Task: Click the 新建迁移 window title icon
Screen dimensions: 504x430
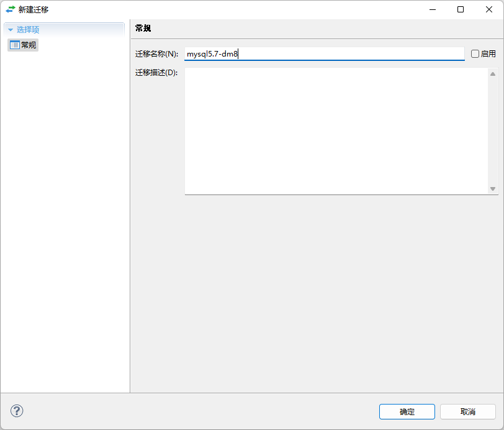Action: 11,9
